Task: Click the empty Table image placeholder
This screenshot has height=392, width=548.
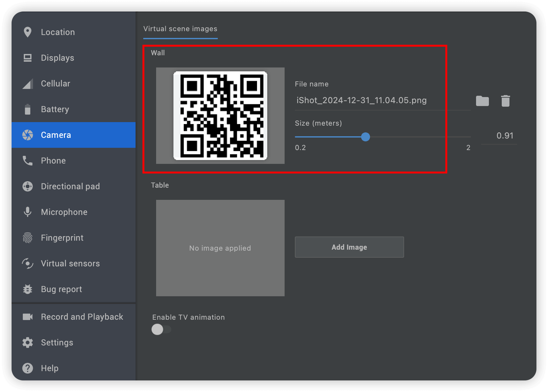Action: pos(220,248)
